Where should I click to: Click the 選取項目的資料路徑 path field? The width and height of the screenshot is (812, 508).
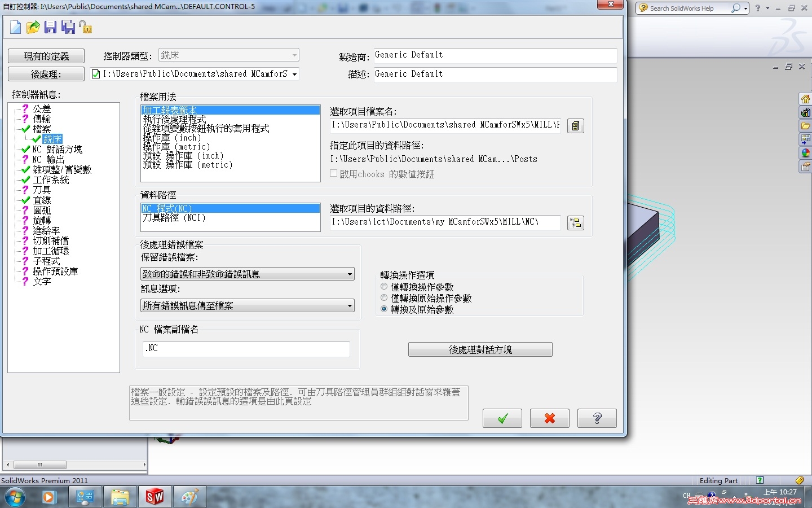pyautogui.click(x=445, y=222)
